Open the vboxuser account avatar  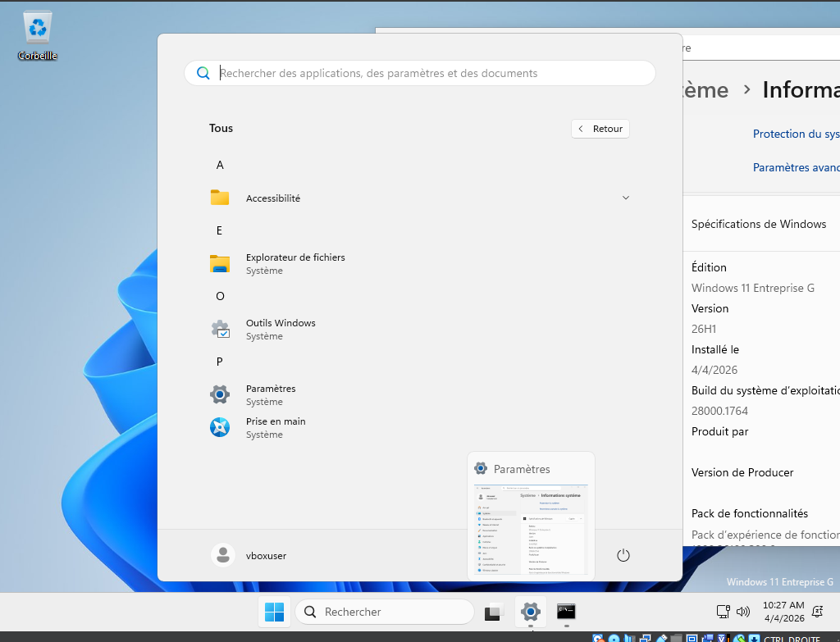(223, 555)
